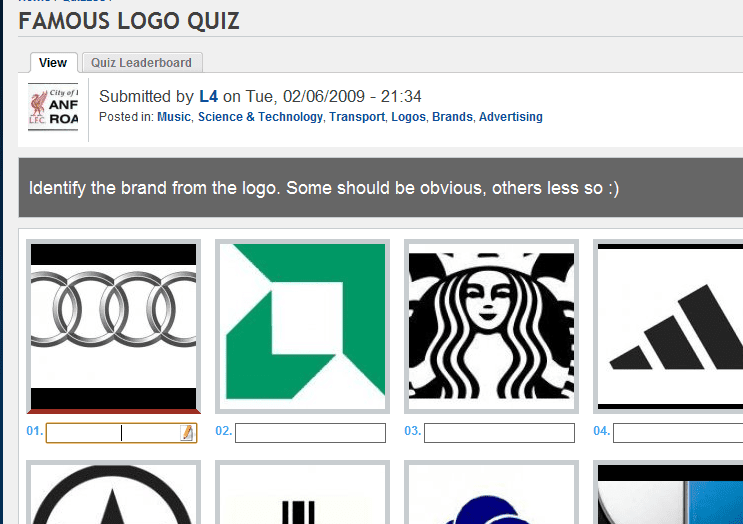Click the 04. question number label
Viewport: 743px width, 524px height.
coord(602,431)
